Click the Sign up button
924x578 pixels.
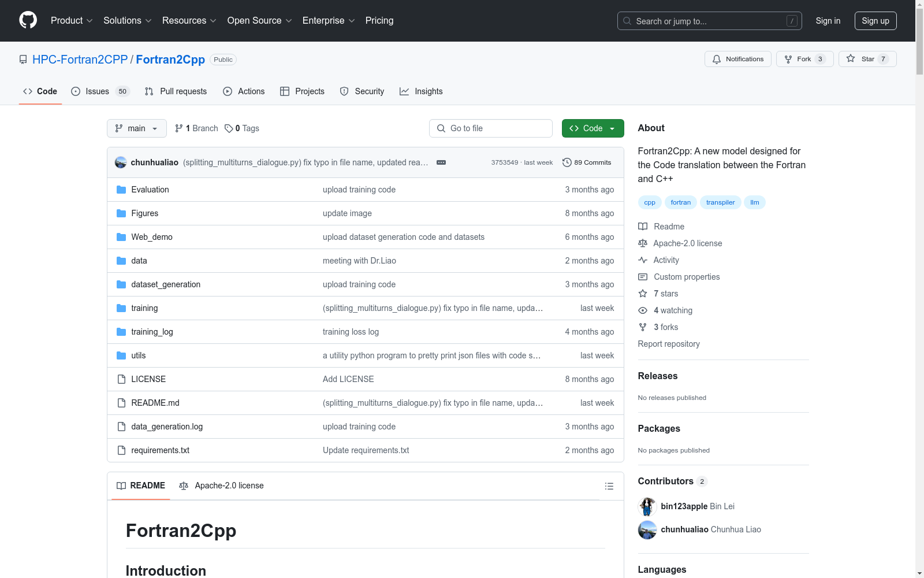875,21
